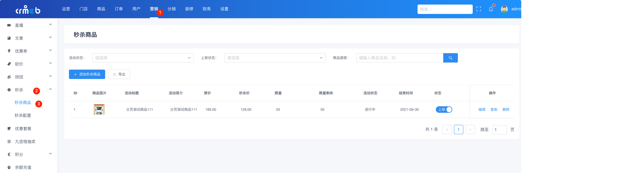The image size is (644, 185).
Task: Open the 装修 top menu
Action: [x=189, y=9]
